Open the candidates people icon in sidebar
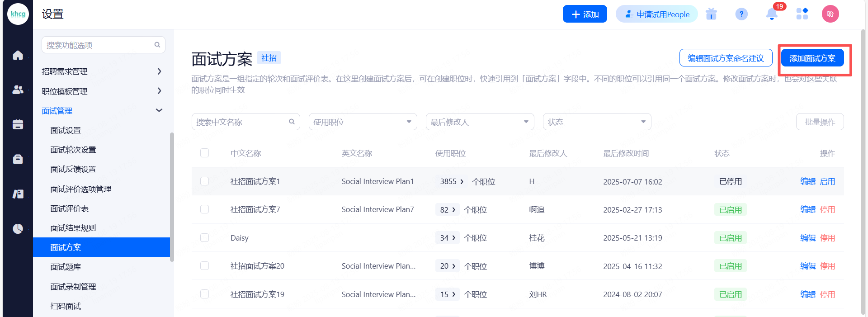The width and height of the screenshot is (868, 317). tap(18, 90)
